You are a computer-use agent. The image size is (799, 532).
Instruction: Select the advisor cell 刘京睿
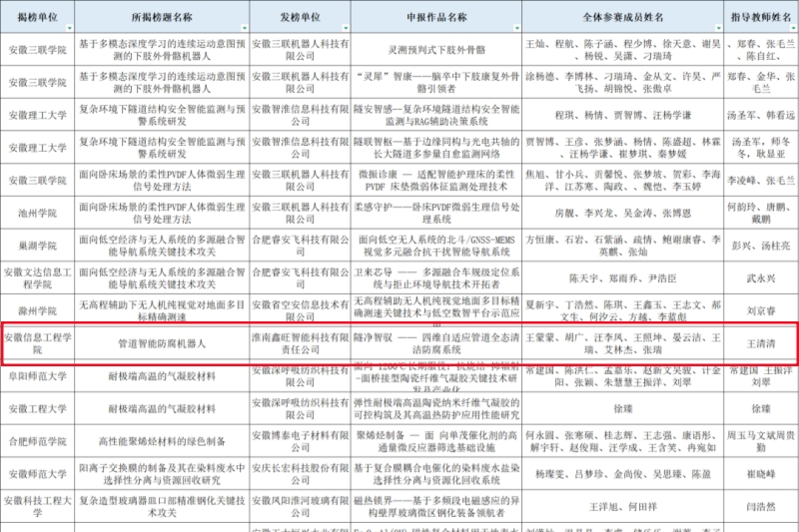(761, 310)
